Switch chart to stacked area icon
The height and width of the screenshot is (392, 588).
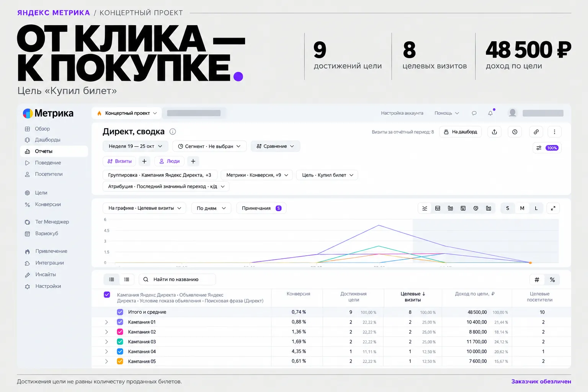pyautogui.click(x=438, y=208)
